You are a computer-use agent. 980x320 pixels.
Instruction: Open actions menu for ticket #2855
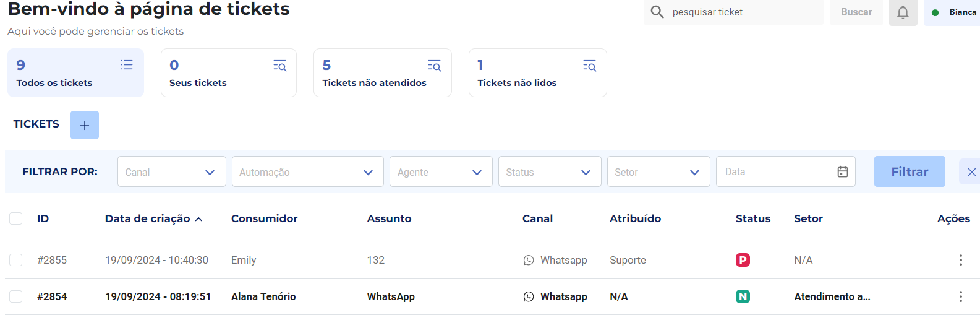pos(960,260)
